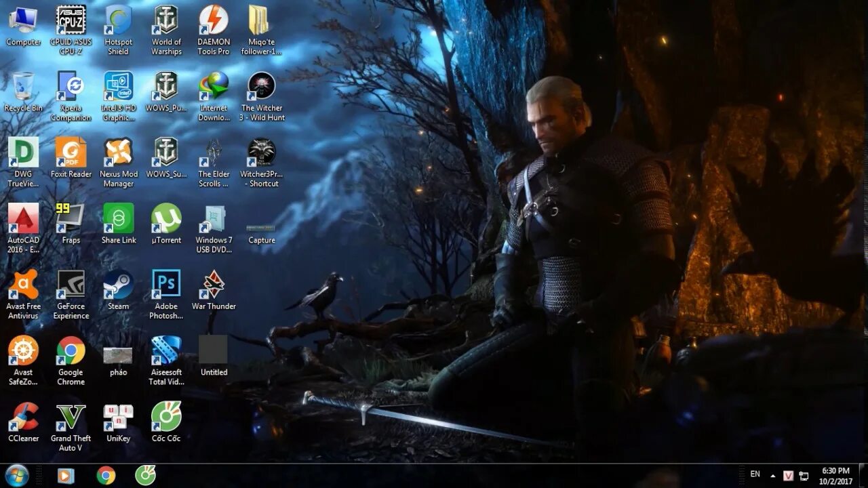
Task: Open Grand Theft Auto V
Action: tap(71, 426)
